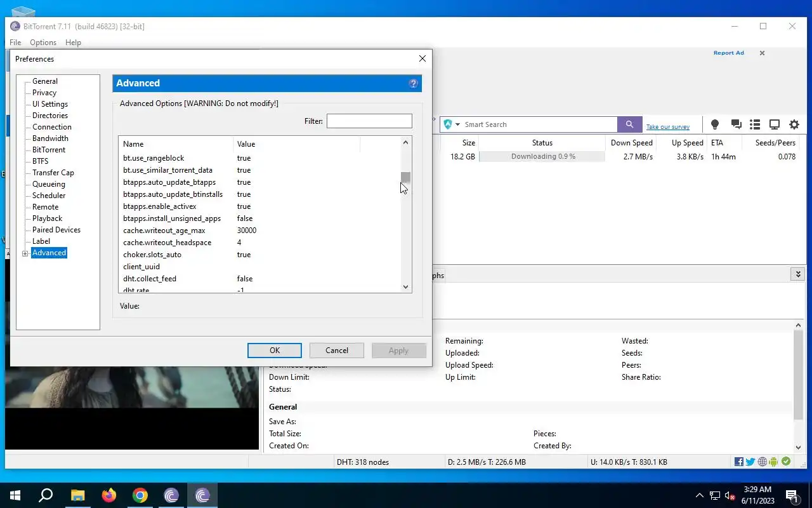Click OK in the Preferences dialog
This screenshot has width=812, height=508.
(x=275, y=351)
